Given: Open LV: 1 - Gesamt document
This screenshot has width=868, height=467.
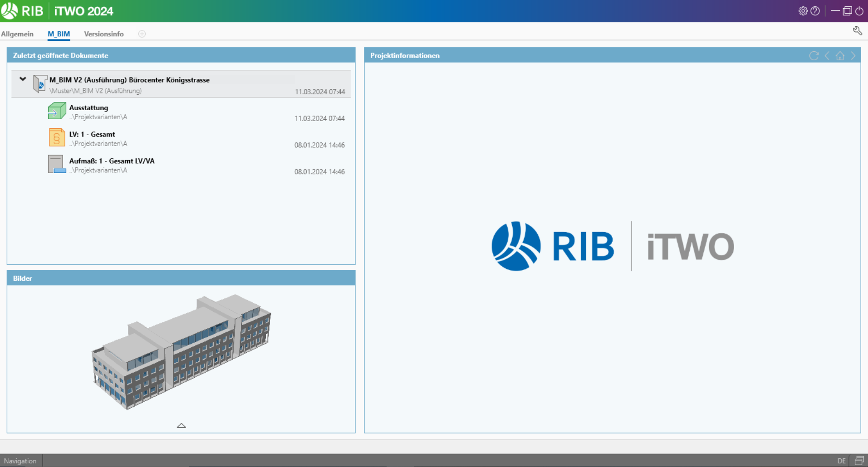Looking at the screenshot, I should pyautogui.click(x=196, y=139).
